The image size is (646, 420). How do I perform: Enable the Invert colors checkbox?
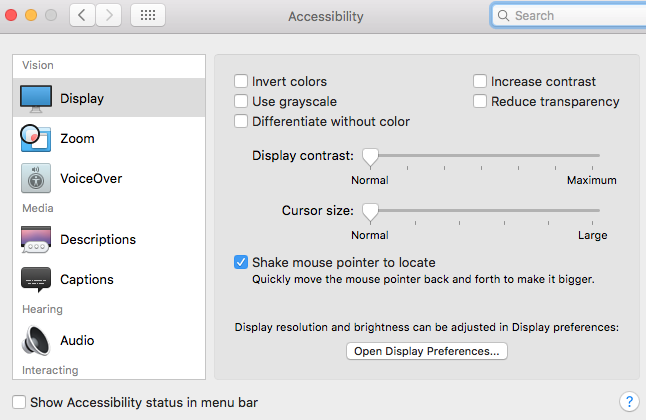click(241, 81)
